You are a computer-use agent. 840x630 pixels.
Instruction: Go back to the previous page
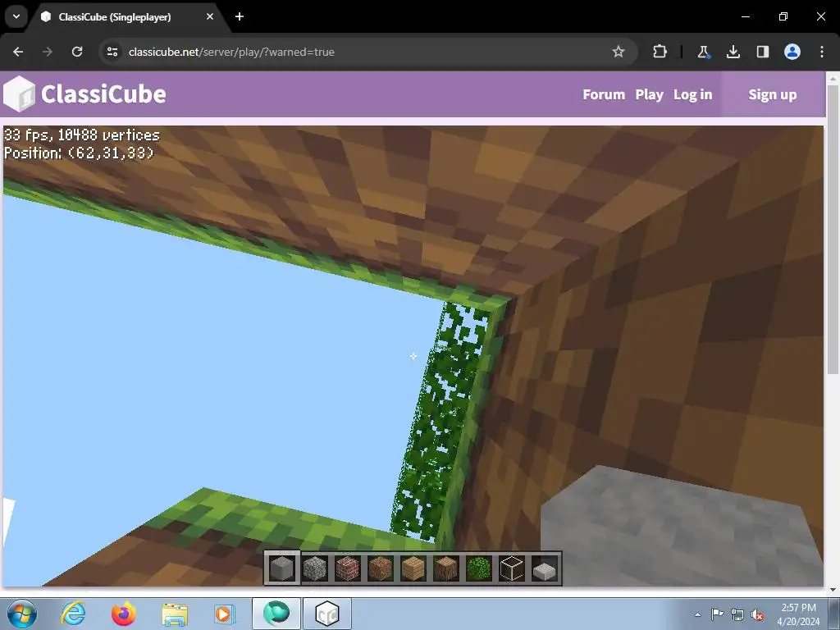tap(18, 52)
